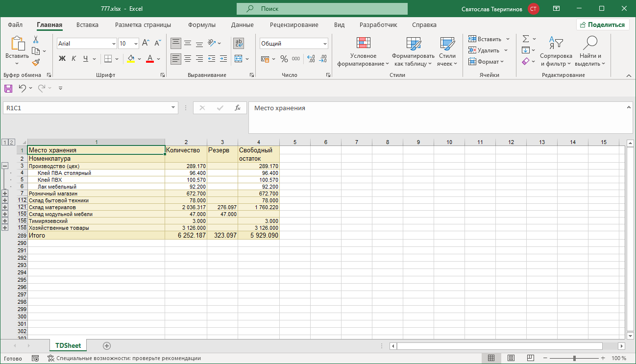Apply cell borders icon
This screenshot has width=636, height=364.
(108, 59)
